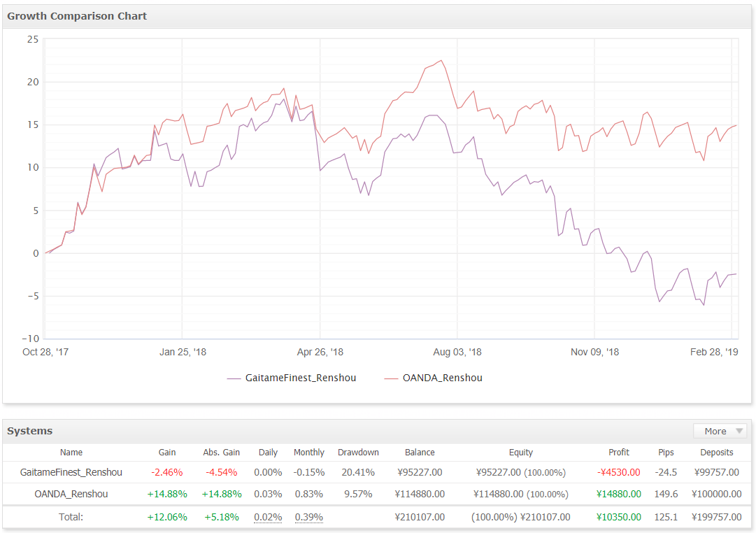This screenshot has width=756, height=533.
Task: Click the Systems panel heading
Action: 30,431
